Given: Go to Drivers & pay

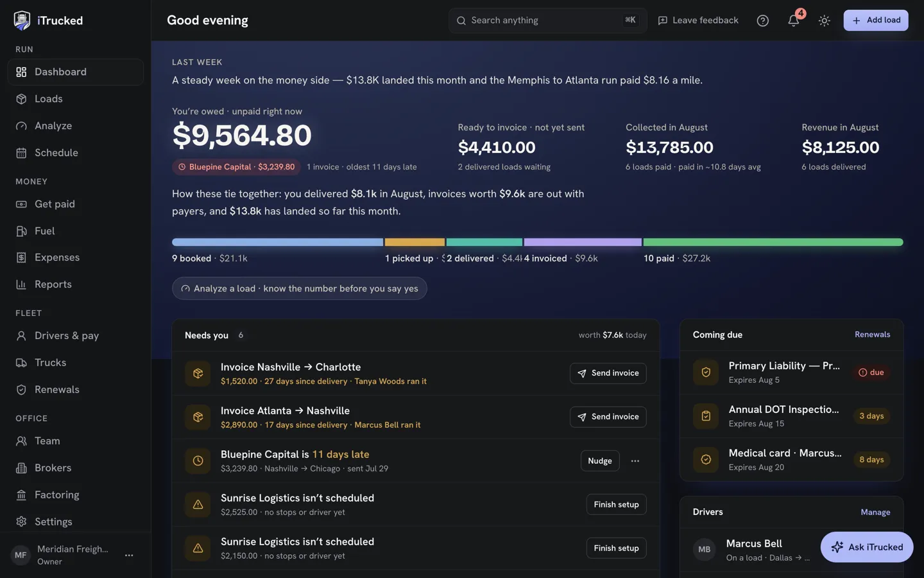Looking at the screenshot, I should pyautogui.click(x=75, y=336).
